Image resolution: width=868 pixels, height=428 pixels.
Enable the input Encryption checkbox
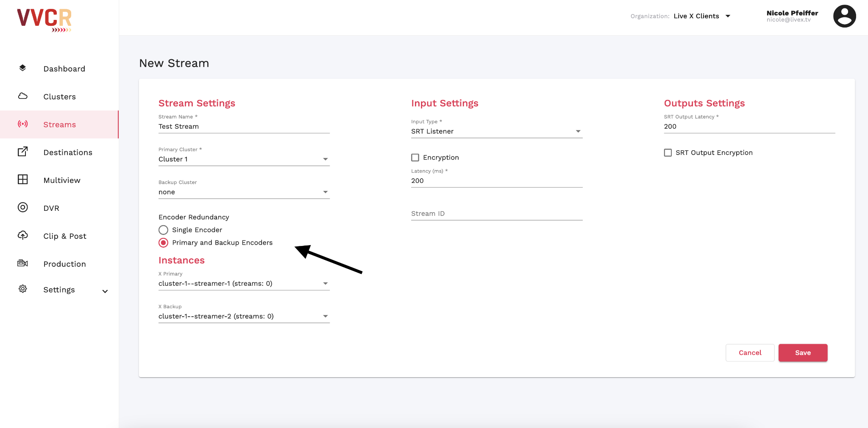click(x=415, y=157)
